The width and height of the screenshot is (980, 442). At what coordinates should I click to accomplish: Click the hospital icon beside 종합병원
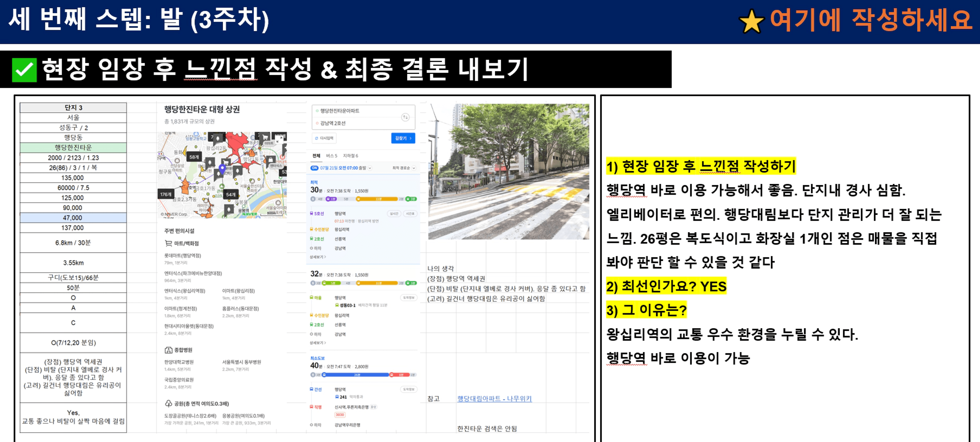pyautogui.click(x=168, y=350)
